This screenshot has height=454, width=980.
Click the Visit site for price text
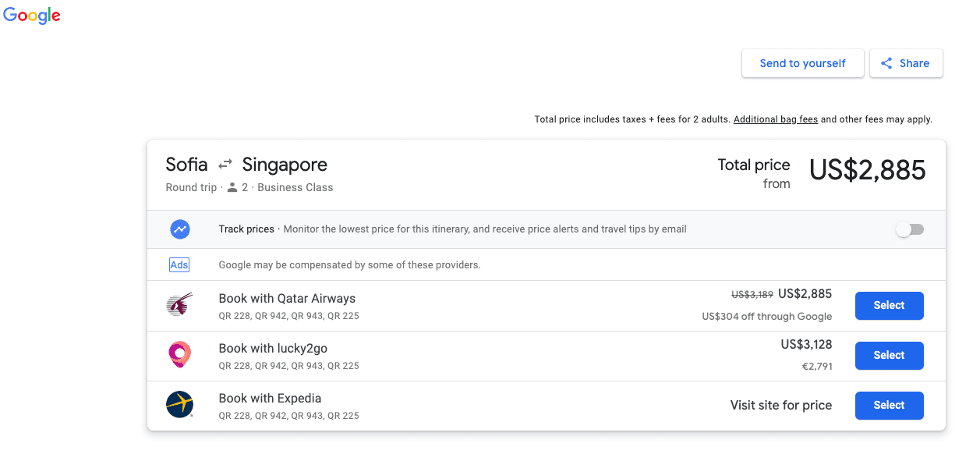[781, 406]
